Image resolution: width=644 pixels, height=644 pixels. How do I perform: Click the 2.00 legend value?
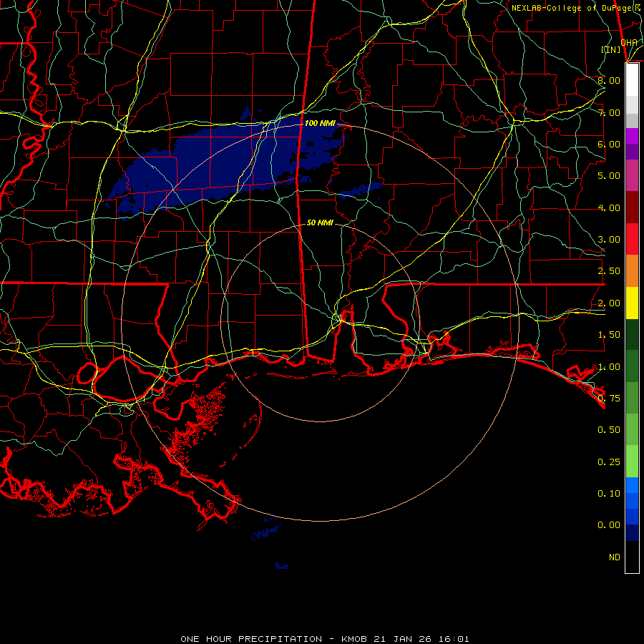(609, 303)
